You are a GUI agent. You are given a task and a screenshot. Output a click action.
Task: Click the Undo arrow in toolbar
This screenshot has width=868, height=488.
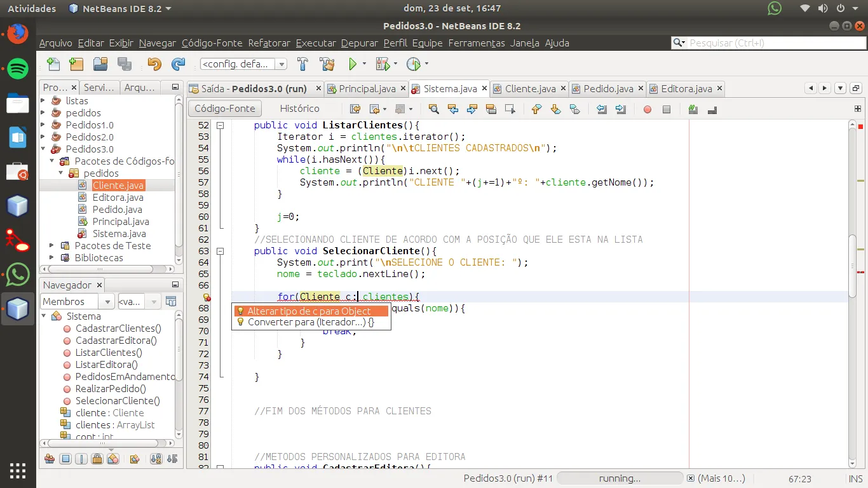point(154,64)
